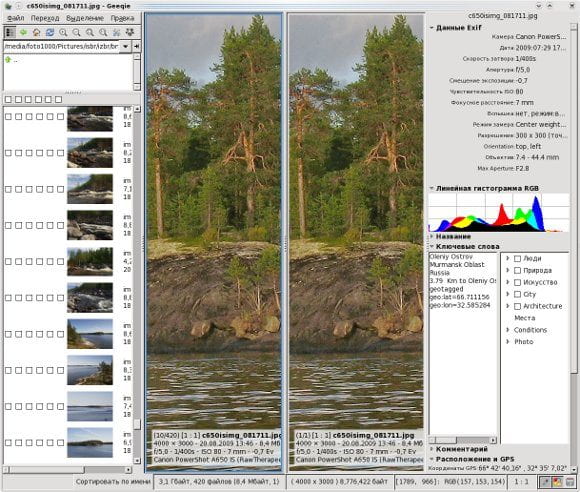580x492 pixels.
Task: Go to the Home folder icon
Action: pos(37,32)
